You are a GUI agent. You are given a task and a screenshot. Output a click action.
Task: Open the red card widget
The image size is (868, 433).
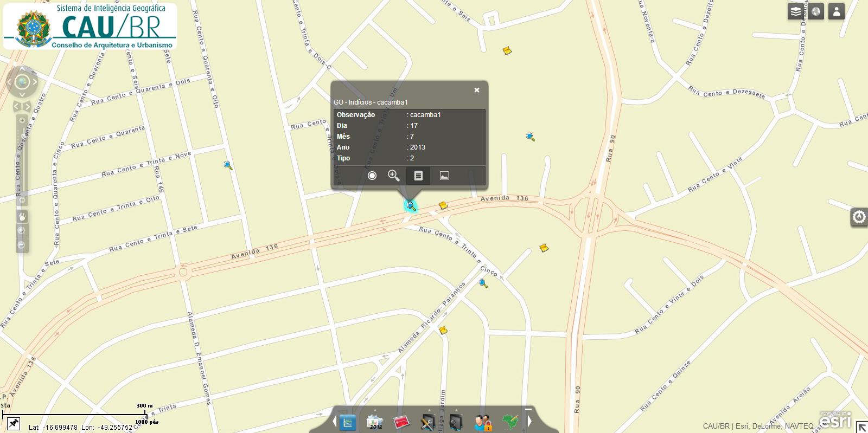pos(401,422)
